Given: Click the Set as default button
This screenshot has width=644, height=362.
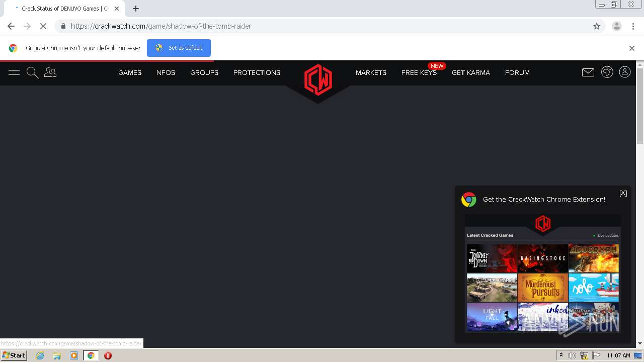Looking at the screenshot, I should tap(179, 48).
